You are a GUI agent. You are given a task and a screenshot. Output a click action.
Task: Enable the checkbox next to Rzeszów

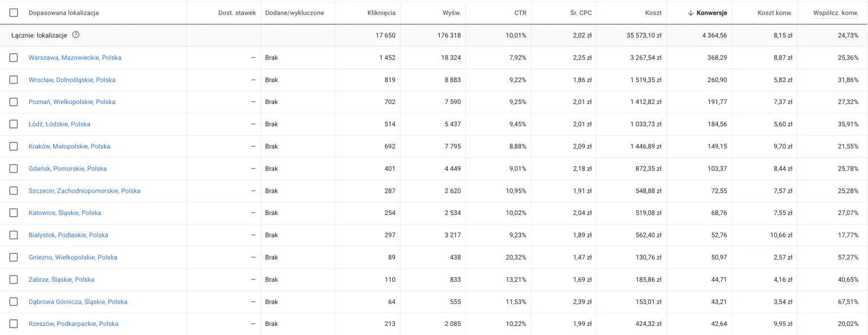pos(14,324)
